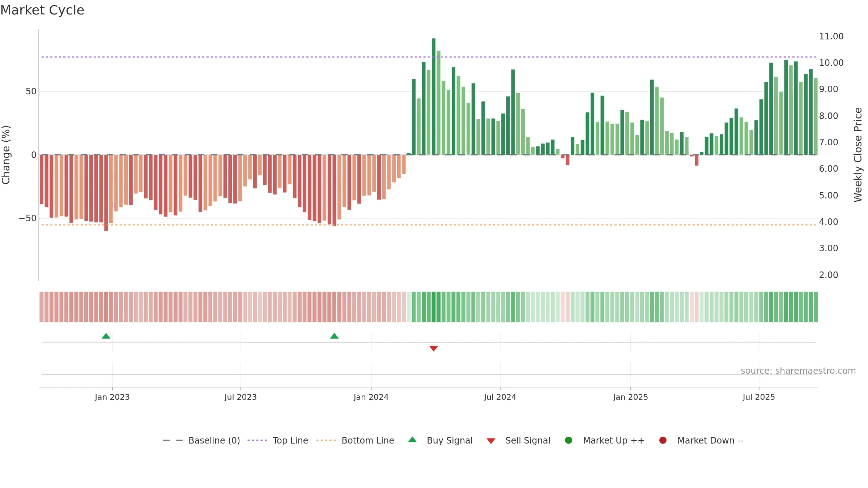Click the 4.00 price axis value
868x488 pixels.
[x=828, y=222]
